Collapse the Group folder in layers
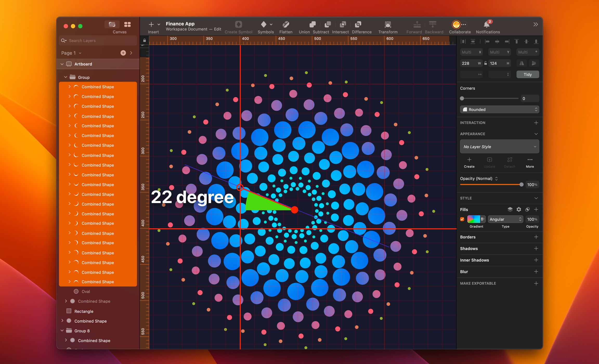Screen dimensions: 599x364 click(66, 77)
